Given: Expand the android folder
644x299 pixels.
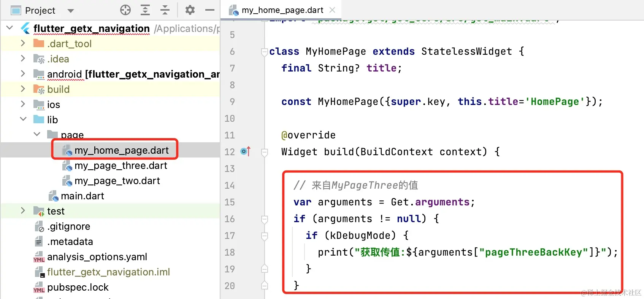Looking at the screenshot, I should 23,74.
